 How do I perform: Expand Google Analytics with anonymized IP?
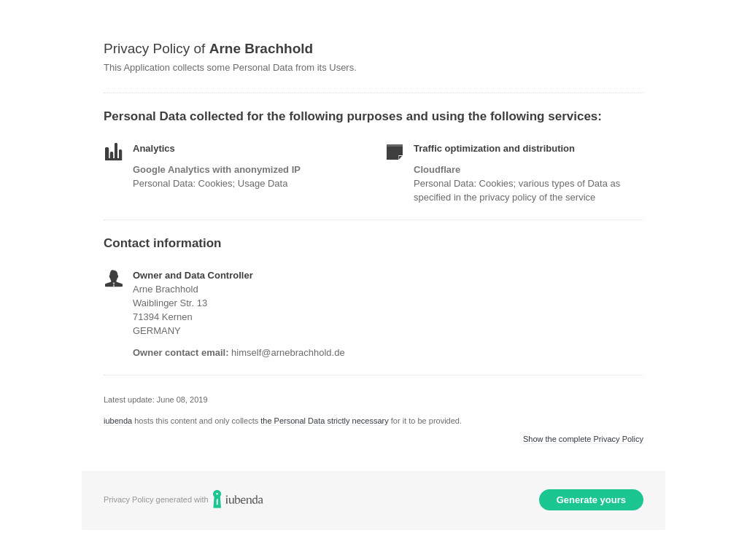pos(216,169)
